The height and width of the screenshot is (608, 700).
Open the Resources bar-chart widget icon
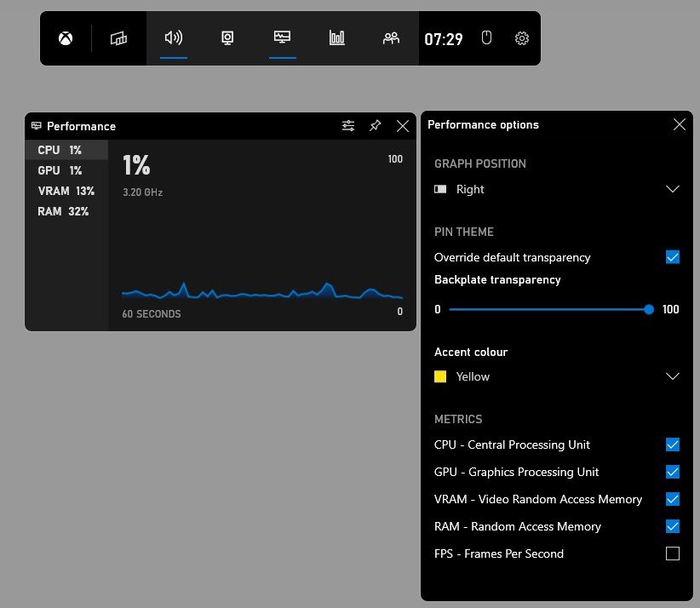337,38
